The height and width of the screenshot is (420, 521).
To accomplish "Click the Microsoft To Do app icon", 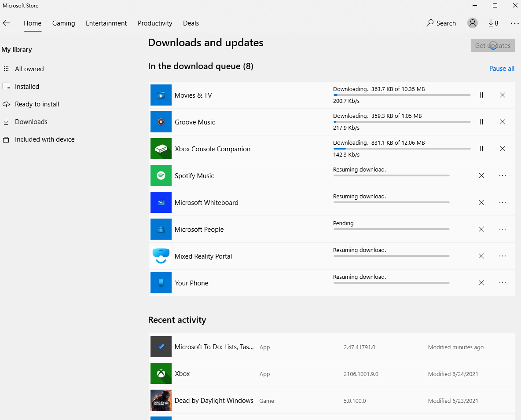I will [161, 347].
